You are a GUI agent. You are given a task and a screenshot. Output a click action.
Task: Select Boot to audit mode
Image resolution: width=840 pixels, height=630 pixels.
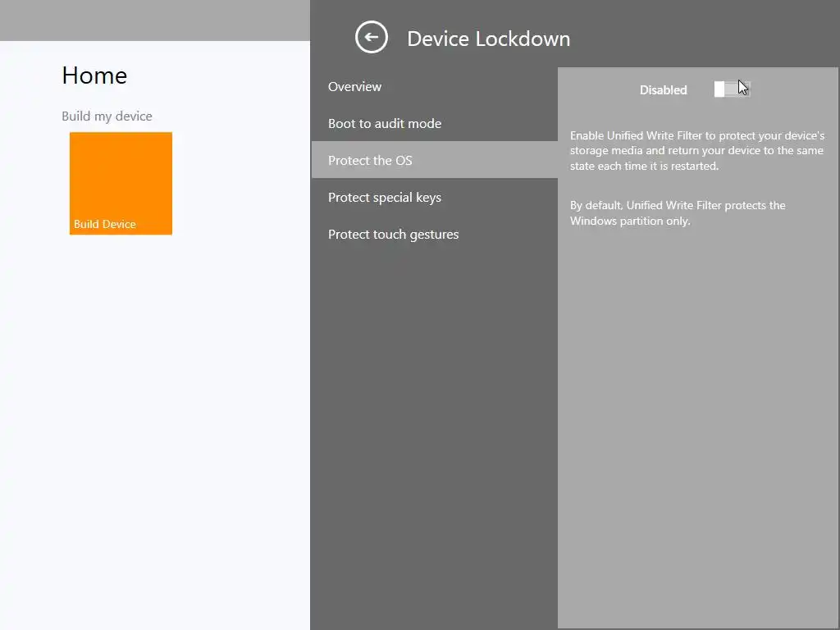[x=385, y=124]
